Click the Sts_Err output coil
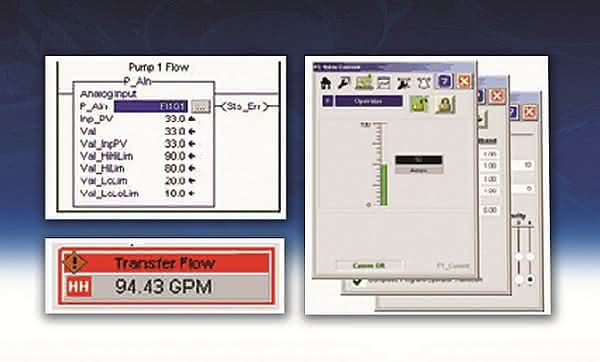600x362 pixels. pyautogui.click(x=245, y=106)
